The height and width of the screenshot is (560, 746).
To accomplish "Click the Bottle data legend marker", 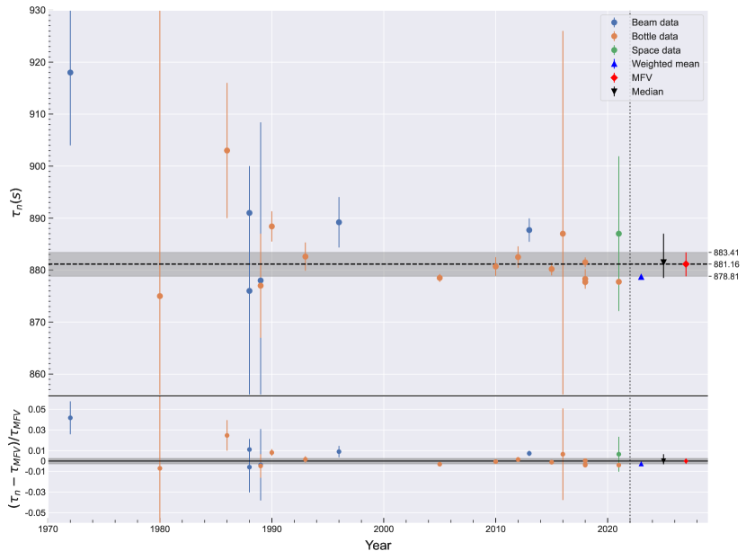I will click(x=614, y=36).
